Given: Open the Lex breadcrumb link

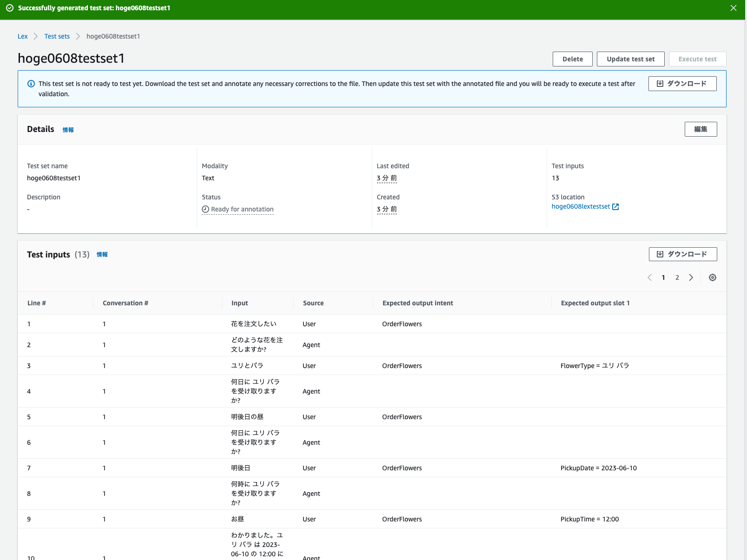Looking at the screenshot, I should 22,36.
